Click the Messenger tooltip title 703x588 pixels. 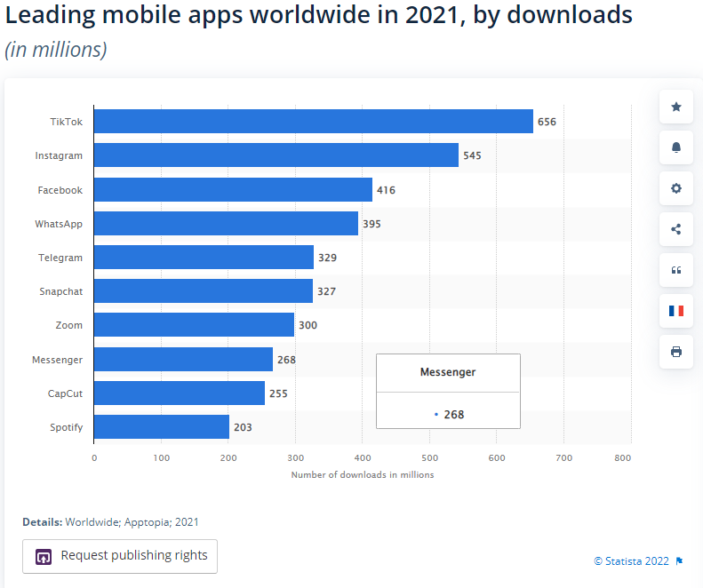pyautogui.click(x=448, y=372)
